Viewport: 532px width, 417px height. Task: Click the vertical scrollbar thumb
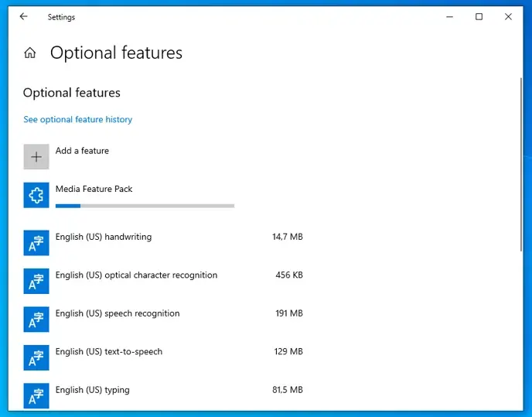(x=521, y=165)
